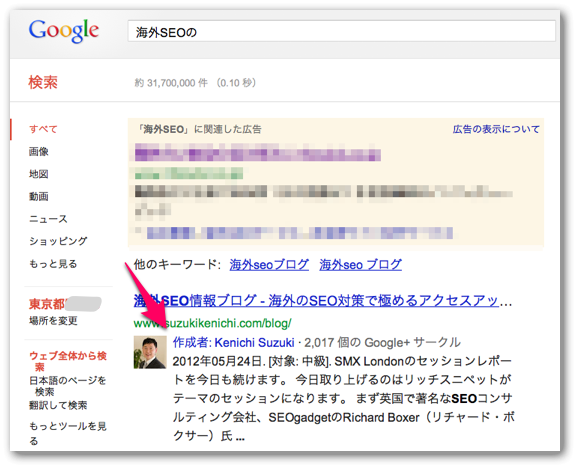The image size is (576, 467).
Task: Click the Google logo
Action: point(64,31)
